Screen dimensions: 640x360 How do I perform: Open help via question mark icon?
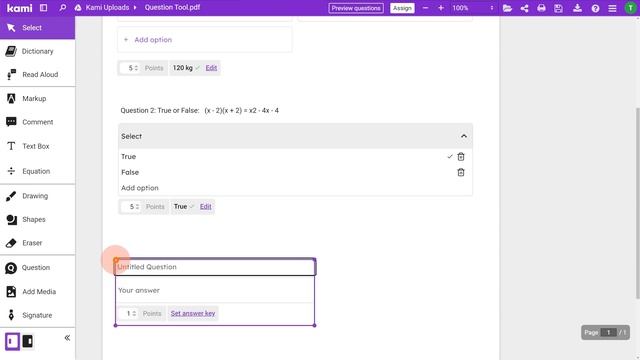595,8
